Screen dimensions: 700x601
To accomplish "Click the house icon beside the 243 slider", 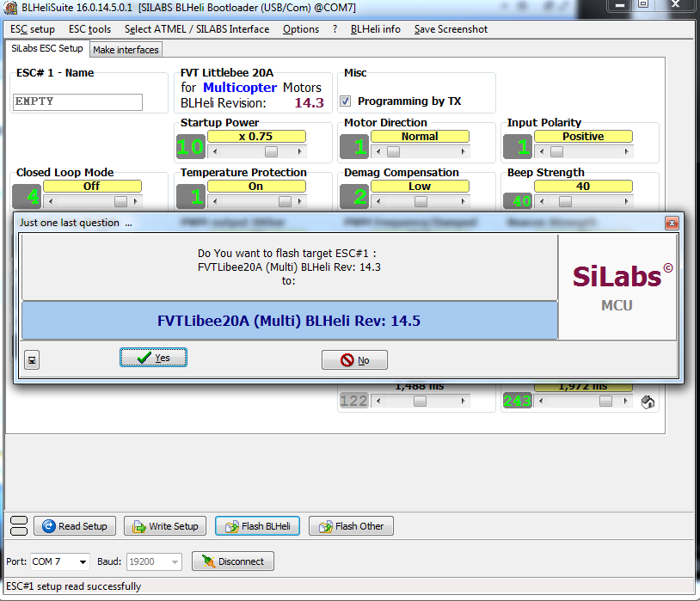I will click(648, 402).
